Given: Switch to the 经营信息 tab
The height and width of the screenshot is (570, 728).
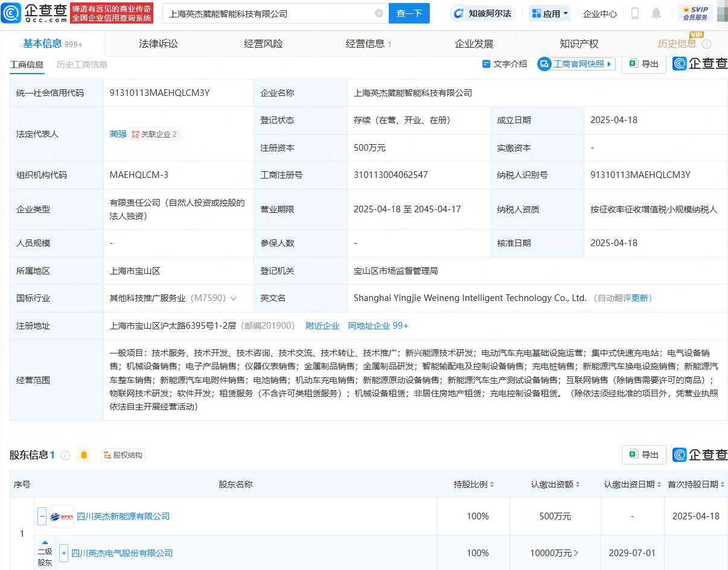Looking at the screenshot, I should 368,43.
